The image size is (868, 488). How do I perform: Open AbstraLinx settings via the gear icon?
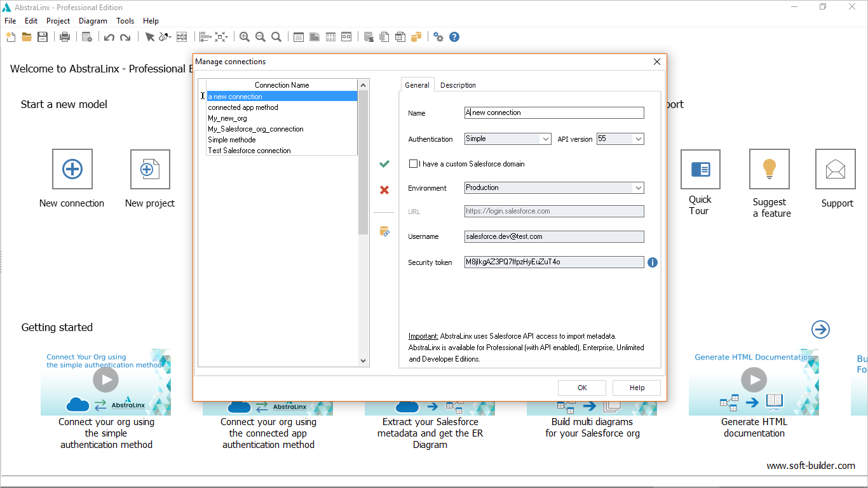click(x=438, y=37)
